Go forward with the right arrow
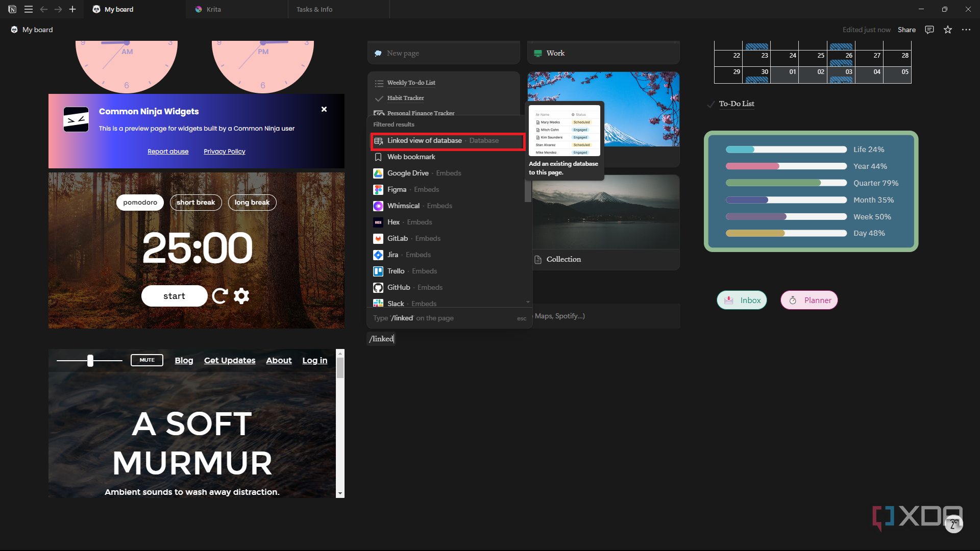980x551 pixels. point(58,9)
